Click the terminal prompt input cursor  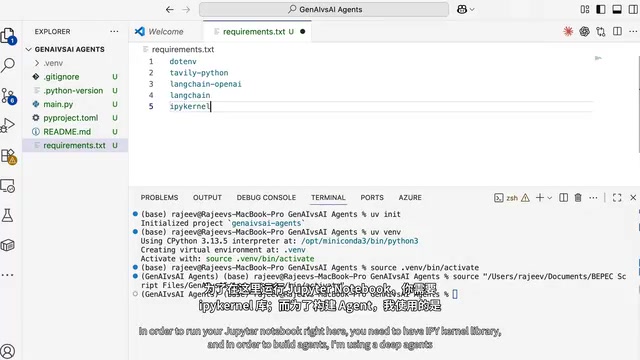click(x=455, y=294)
